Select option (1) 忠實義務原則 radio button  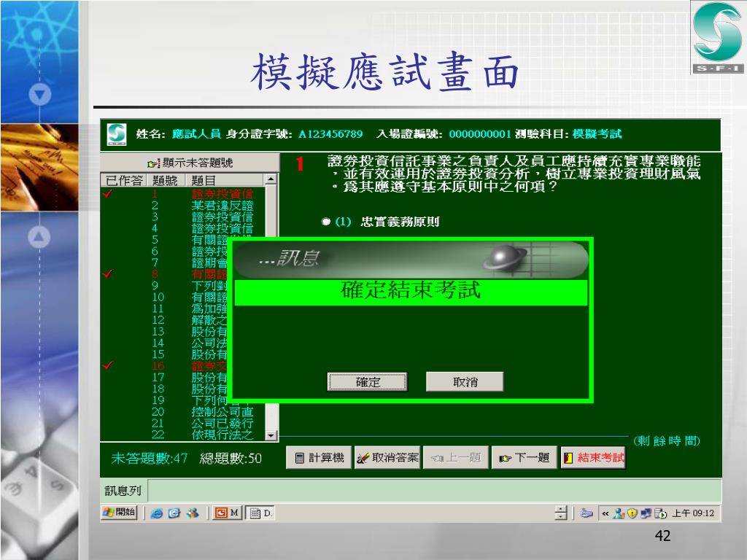pyautogui.click(x=326, y=222)
